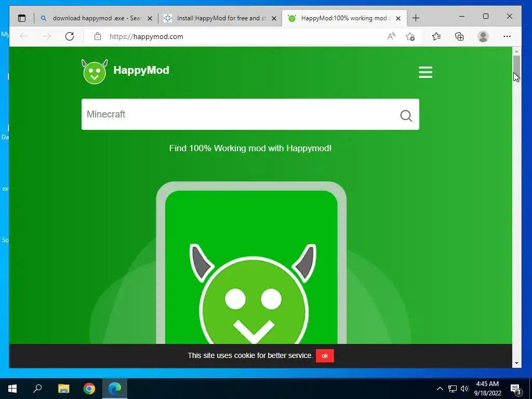Close the download happymod .exe search tab
The image size is (532, 399).
[x=150, y=19]
